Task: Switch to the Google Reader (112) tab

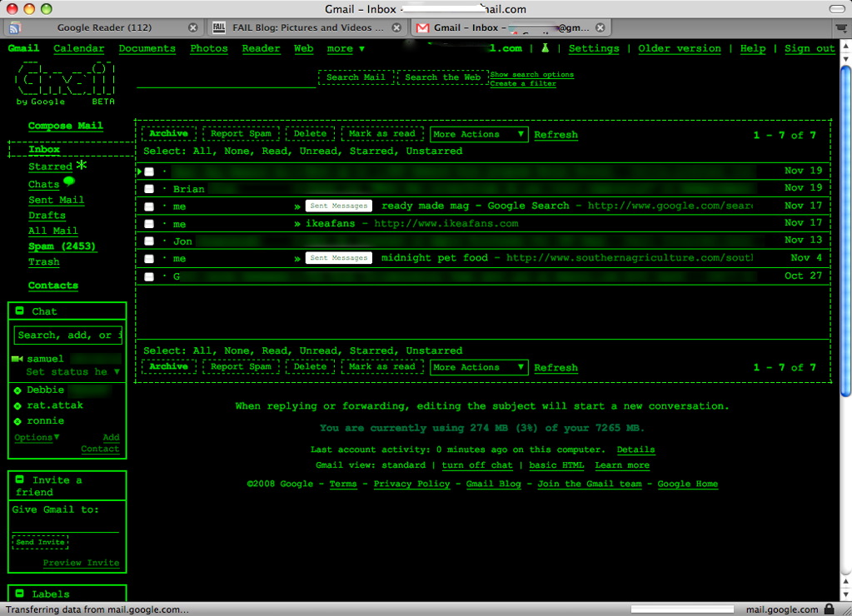Action: point(104,27)
